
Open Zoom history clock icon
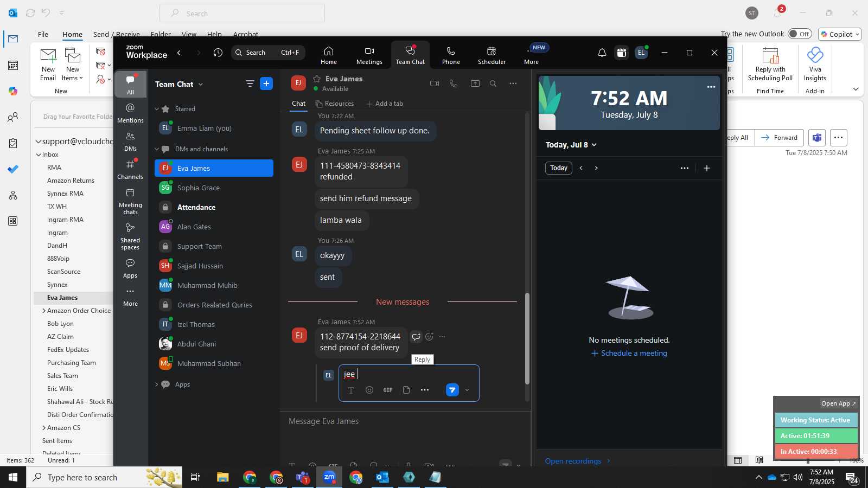(x=218, y=53)
